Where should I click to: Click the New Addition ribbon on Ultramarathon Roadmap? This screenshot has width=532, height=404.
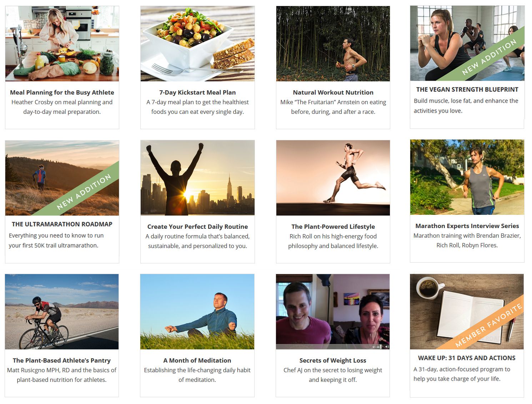[x=84, y=192]
